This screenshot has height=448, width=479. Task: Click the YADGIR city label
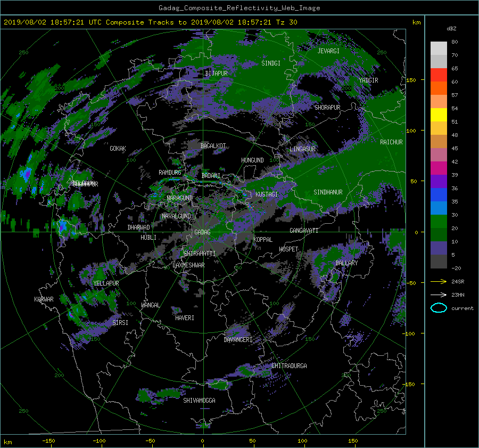click(368, 80)
